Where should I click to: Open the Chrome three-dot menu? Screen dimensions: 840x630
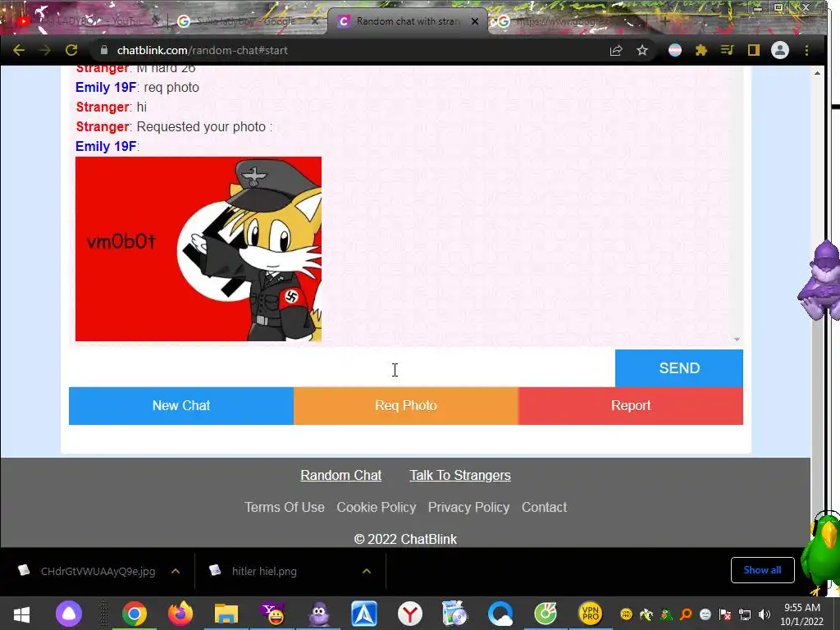click(x=807, y=50)
